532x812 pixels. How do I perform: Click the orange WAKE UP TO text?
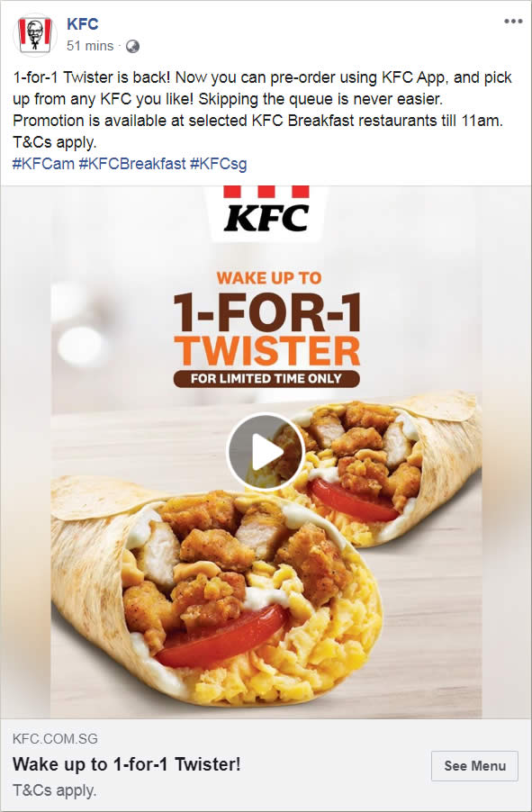point(269,278)
